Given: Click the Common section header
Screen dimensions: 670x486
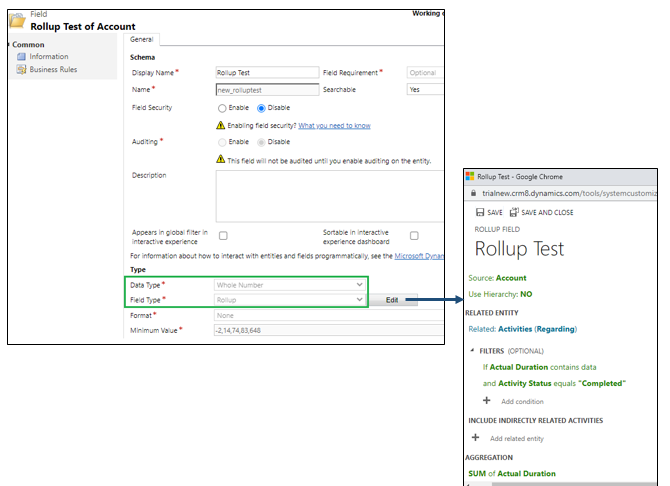Looking at the screenshot, I should tap(28, 44).
